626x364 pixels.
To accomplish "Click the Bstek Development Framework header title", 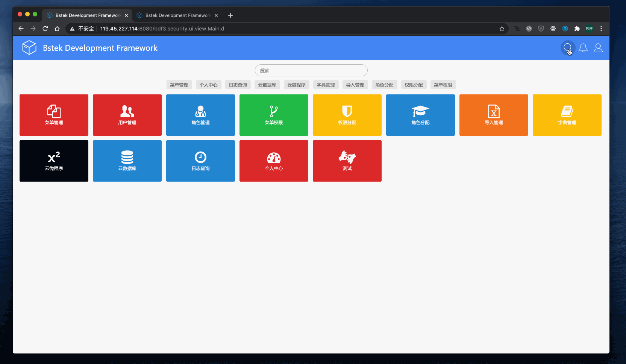I will click(100, 48).
